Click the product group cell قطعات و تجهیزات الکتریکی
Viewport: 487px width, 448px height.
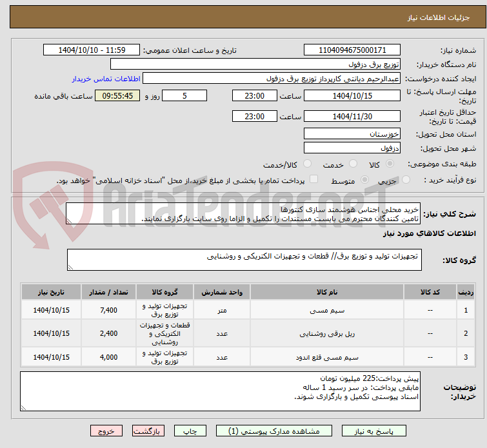tap(164, 333)
